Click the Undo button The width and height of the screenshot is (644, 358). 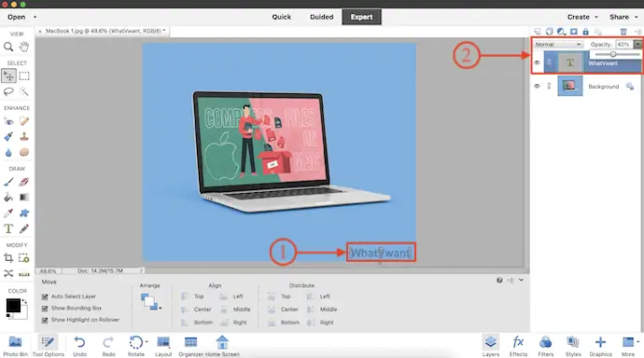[x=79, y=346]
